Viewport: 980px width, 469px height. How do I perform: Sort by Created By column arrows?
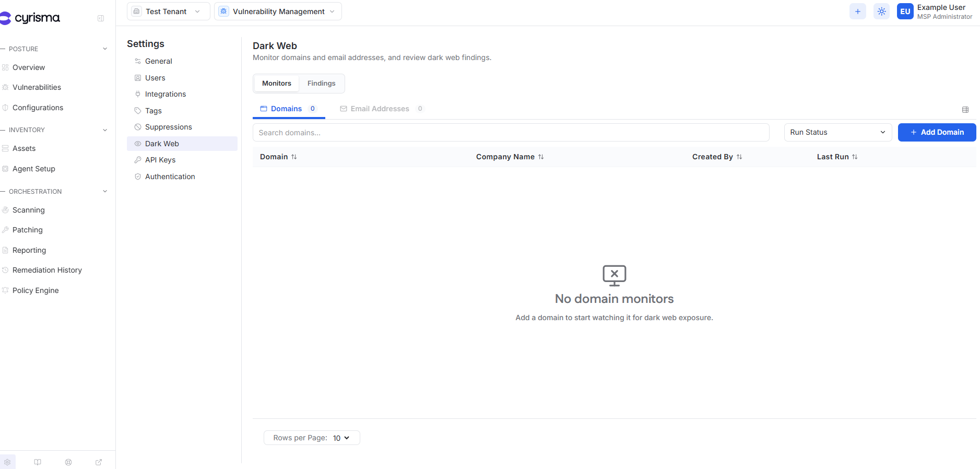[739, 157]
